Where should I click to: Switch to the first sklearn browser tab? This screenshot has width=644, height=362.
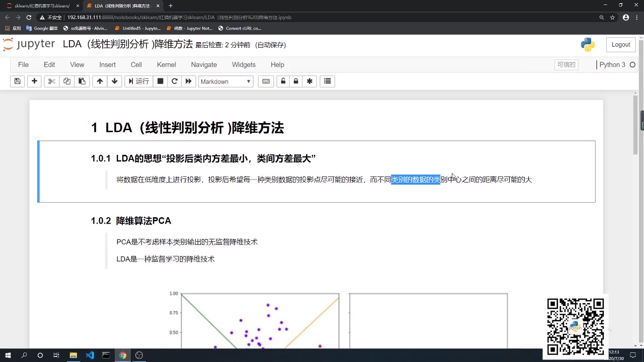point(42,6)
